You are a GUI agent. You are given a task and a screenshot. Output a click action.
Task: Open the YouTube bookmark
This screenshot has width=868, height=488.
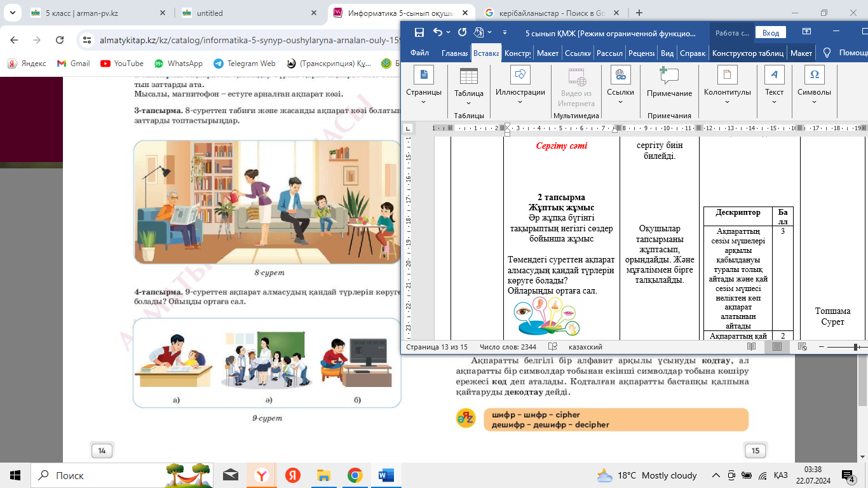click(122, 64)
